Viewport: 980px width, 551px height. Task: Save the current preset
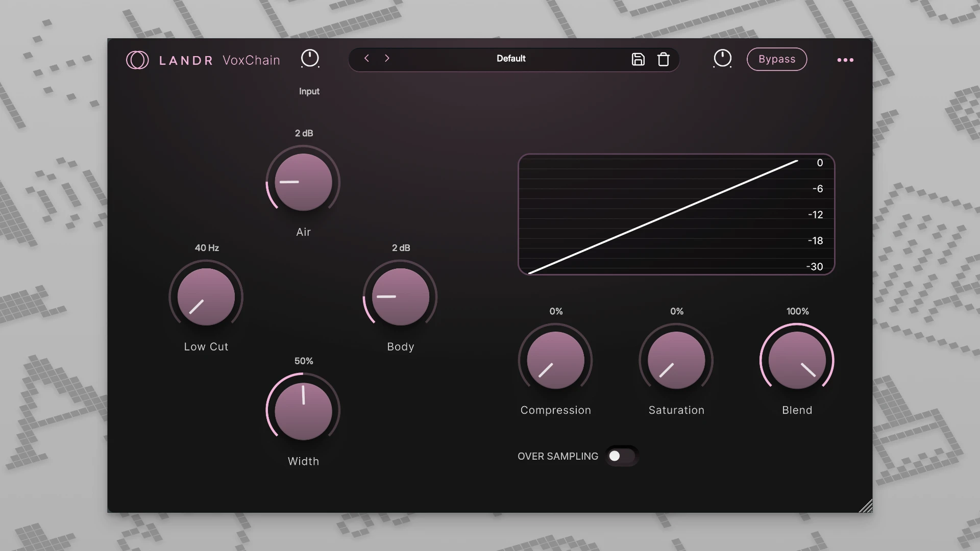pyautogui.click(x=638, y=59)
